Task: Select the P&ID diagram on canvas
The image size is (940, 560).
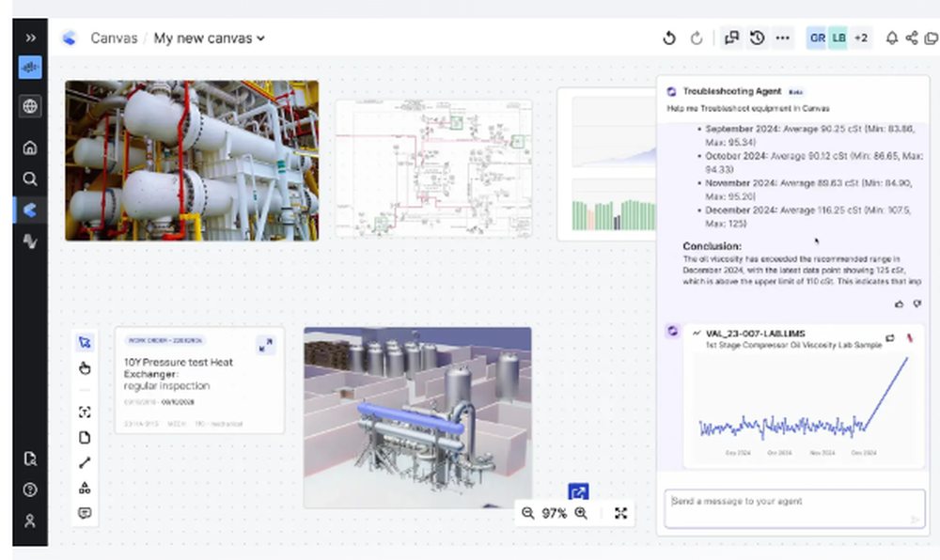Action: [433, 169]
